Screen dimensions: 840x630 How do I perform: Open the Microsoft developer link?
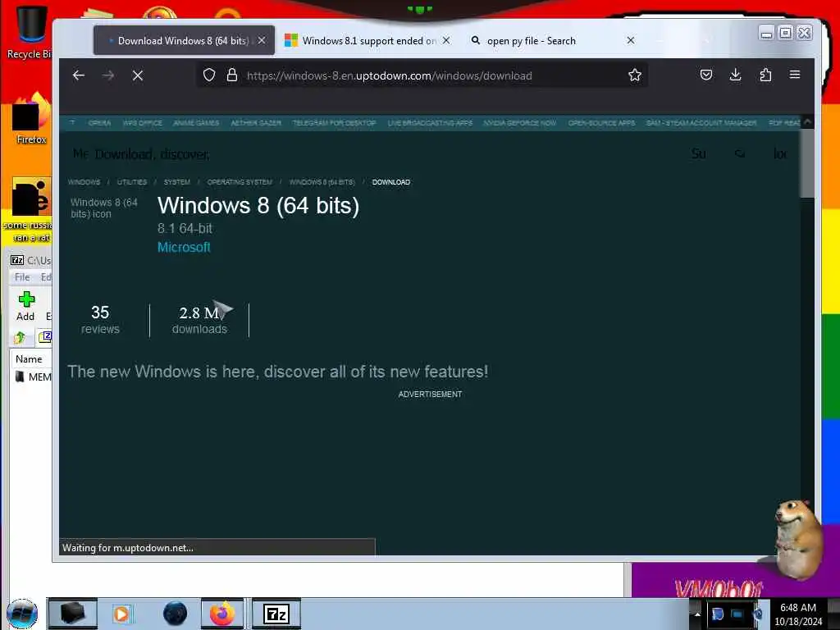coord(184,248)
